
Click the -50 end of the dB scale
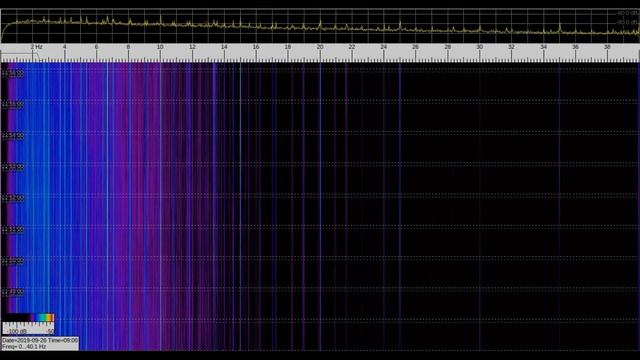coord(50,331)
